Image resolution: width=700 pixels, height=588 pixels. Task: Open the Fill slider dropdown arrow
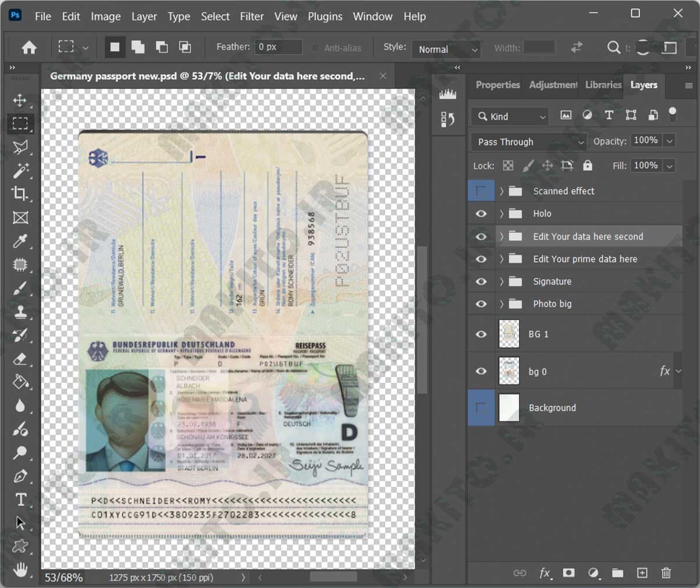point(670,166)
